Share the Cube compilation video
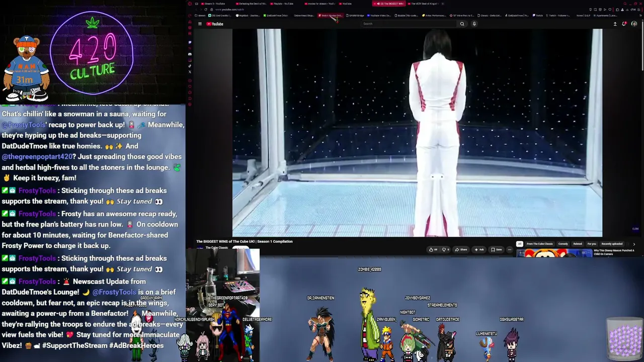 [x=461, y=249]
